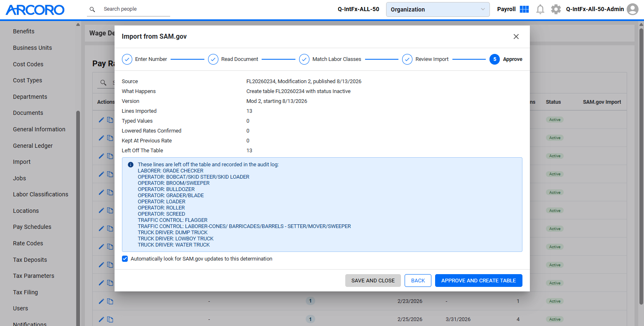Screen dimensions: 644x326
Task: Close the Import from SAM.gov dialog
Action: tap(516, 37)
